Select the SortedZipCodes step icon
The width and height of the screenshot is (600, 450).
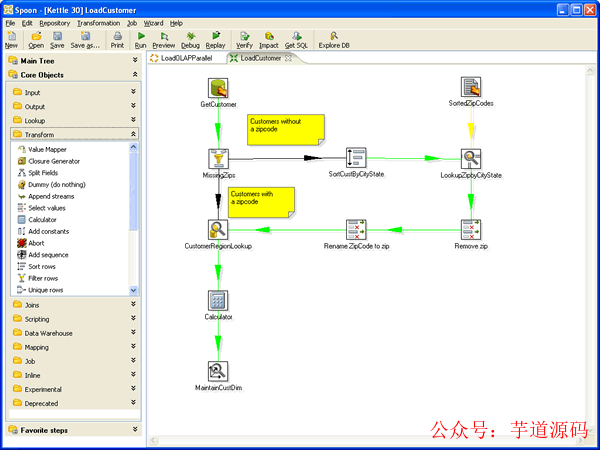[471, 87]
